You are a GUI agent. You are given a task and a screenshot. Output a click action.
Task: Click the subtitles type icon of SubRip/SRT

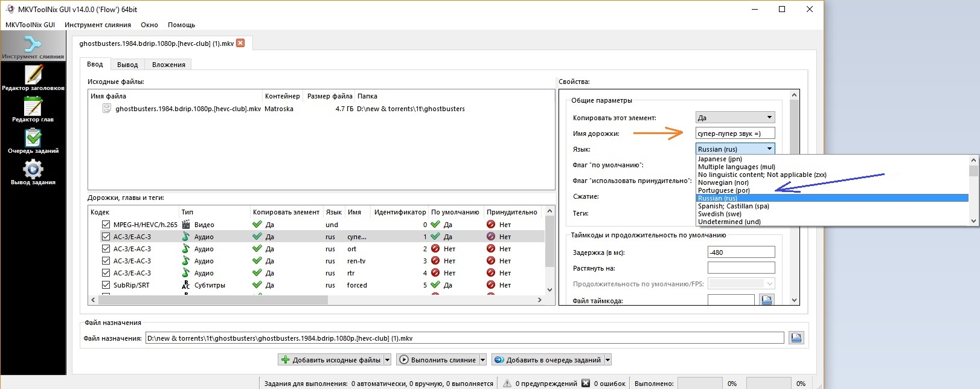pos(186,285)
